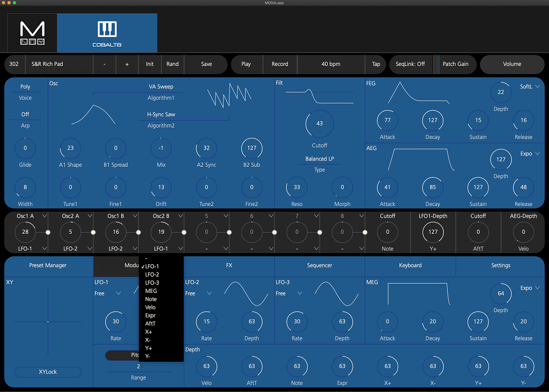549x392 pixels.
Task: Click the Tap tempo button
Action: [x=376, y=64]
